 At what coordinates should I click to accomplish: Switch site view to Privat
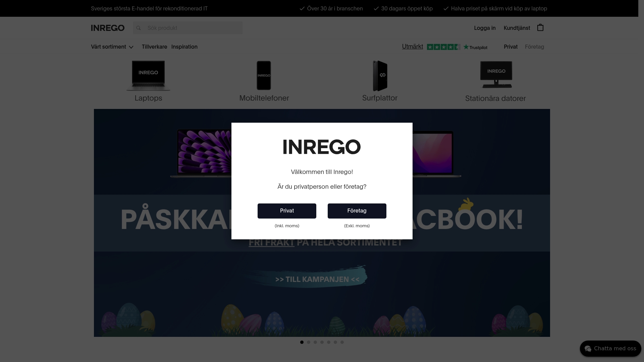pyautogui.click(x=511, y=47)
